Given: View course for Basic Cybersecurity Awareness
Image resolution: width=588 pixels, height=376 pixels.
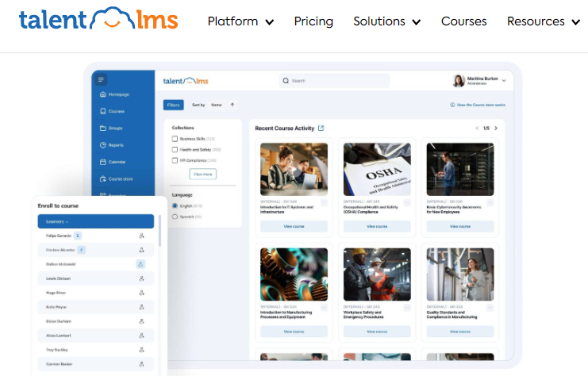Looking at the screenshot, I should [460, 226].
